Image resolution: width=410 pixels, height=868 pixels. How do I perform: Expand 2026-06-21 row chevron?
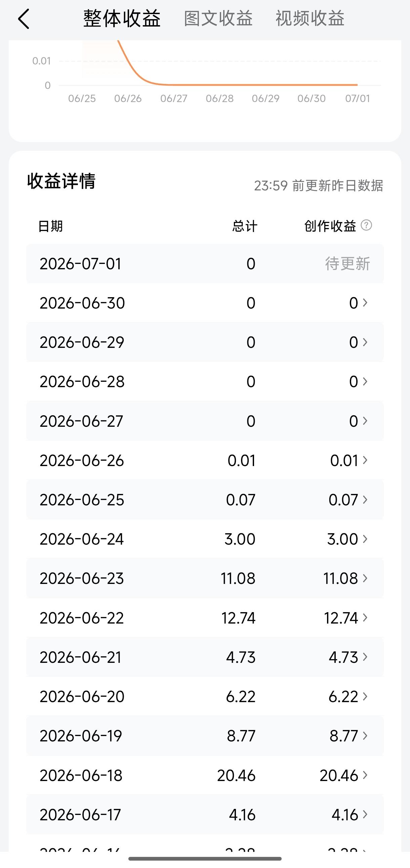[x=365, y=657]
